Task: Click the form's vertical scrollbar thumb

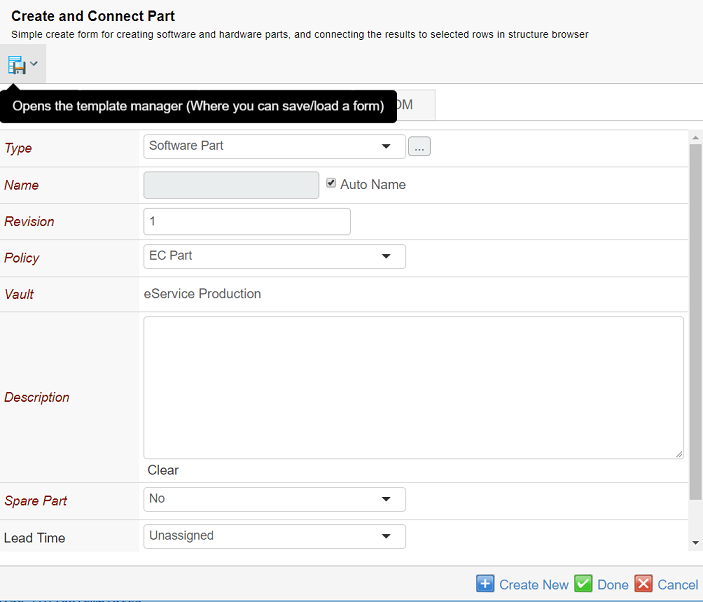Action: 695,320
